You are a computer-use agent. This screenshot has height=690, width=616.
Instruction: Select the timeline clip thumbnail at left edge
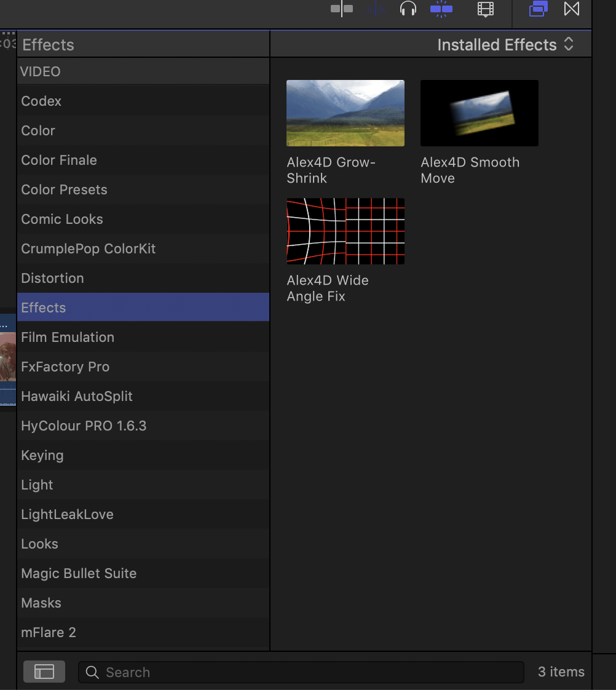tap(8, 357)
